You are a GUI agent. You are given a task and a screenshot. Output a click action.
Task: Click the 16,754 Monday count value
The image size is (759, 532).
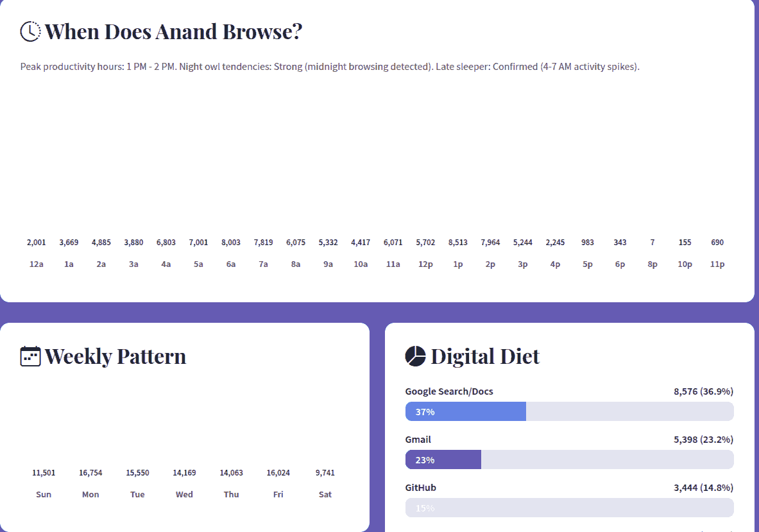(90, 473)
